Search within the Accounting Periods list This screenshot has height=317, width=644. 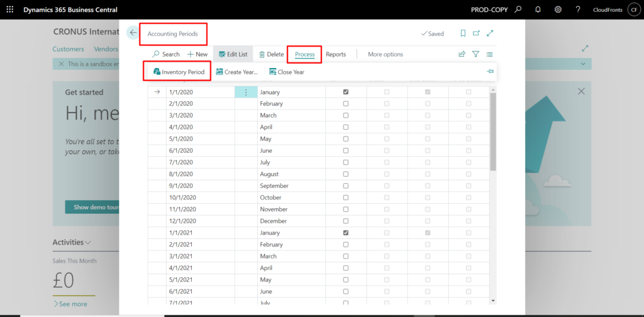tap(166, 54)
